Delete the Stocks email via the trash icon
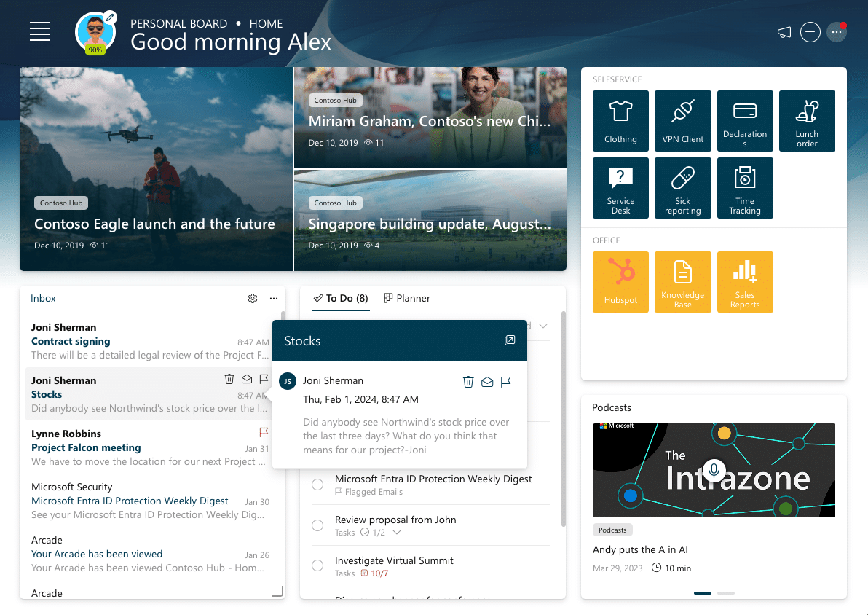This screenshot has height=615, width=868. pos(468,381)
